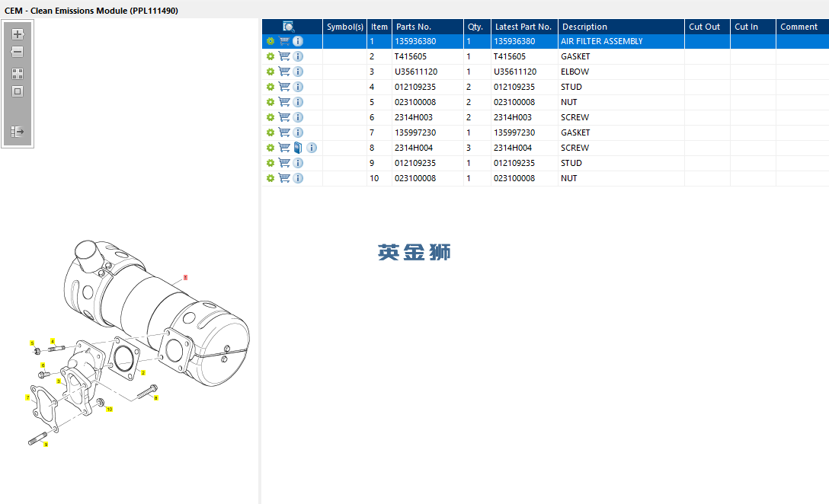
Task: Click gear icon for item 4 STUD
Action: [270, 87]
